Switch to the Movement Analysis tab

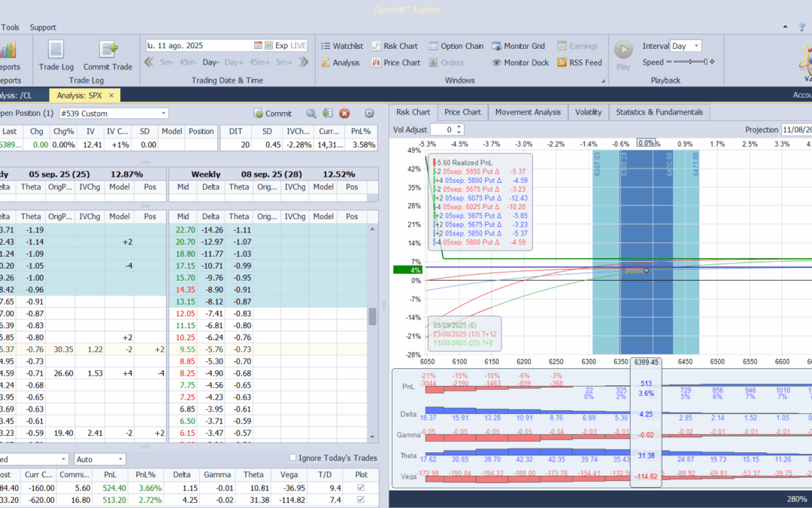pyautogui.click(x=526, y=112)
